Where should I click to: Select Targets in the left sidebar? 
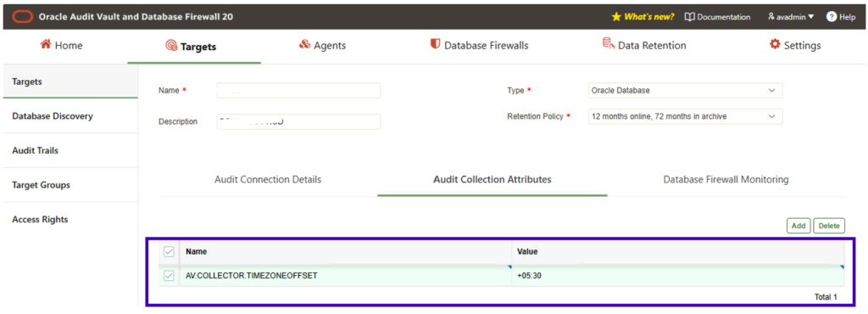coord(70,81)
